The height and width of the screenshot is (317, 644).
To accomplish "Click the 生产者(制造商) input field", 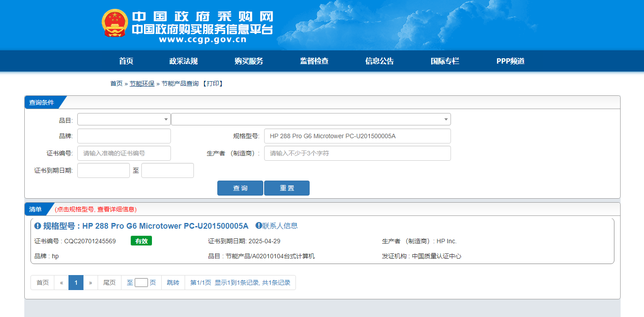I will point(357,153).
